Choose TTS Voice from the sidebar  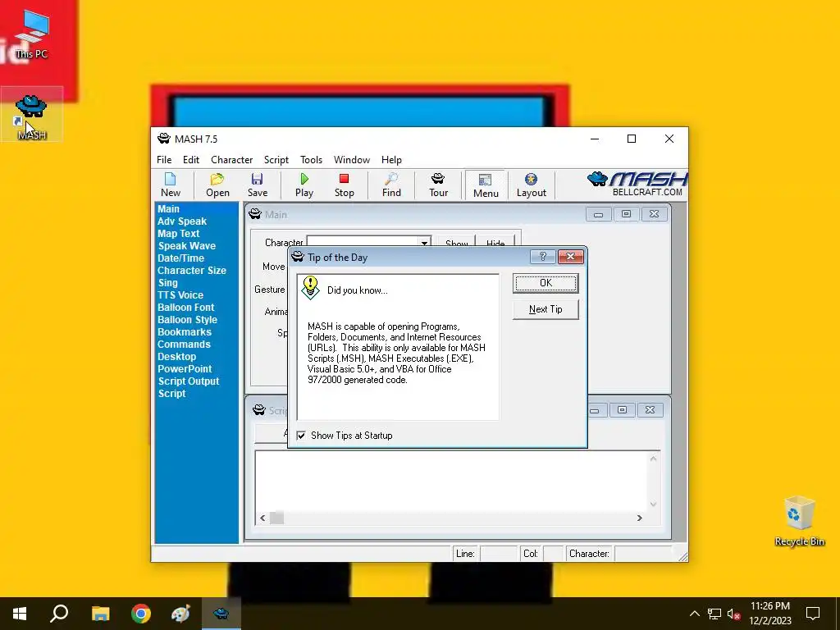tap(180, 295)
